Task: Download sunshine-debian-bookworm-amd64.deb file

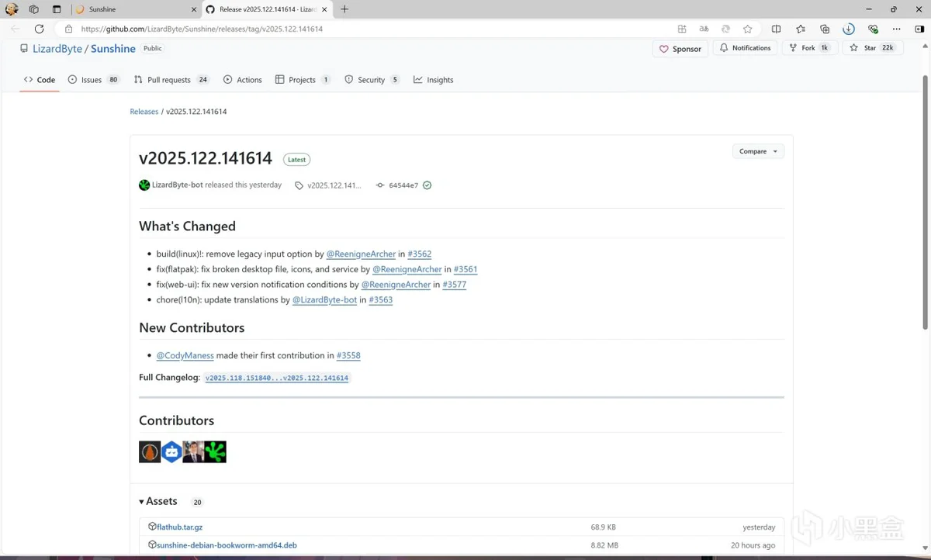Action: pyautogui.click(x=227, y=545)
